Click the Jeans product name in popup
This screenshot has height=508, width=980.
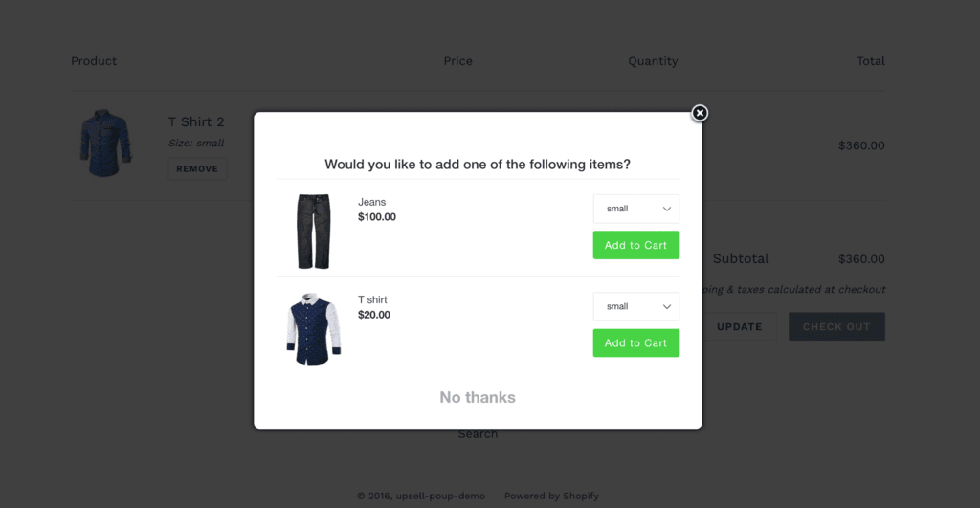click(x=372, y=202)
